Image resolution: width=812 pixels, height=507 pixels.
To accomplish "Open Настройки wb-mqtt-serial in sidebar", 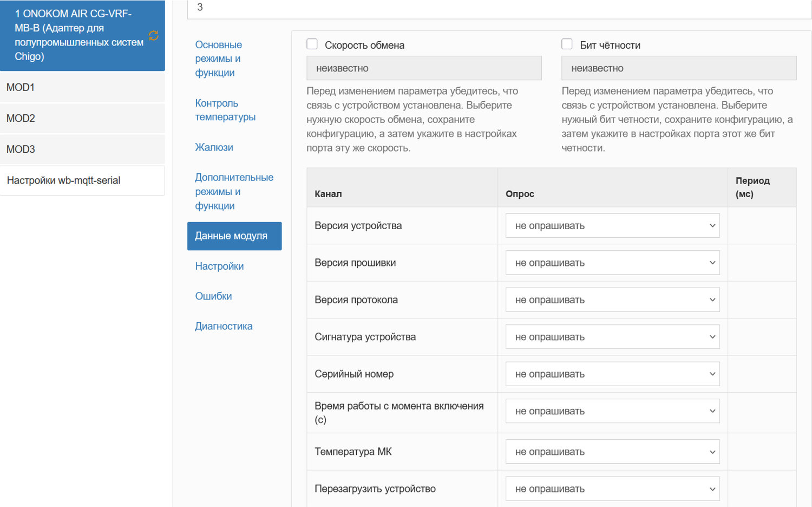I will pos(82,180).
